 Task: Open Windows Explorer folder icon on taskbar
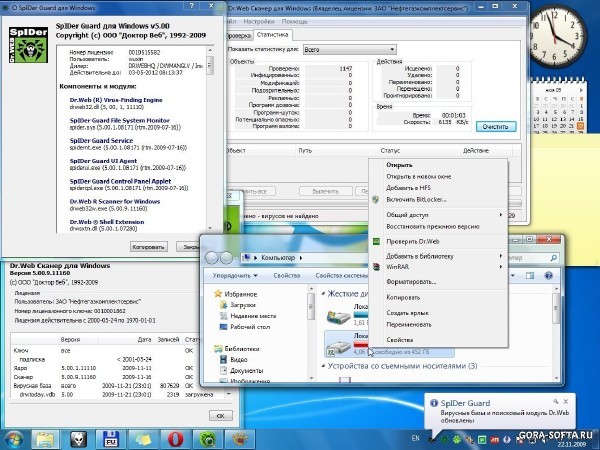pyautogui.click(x=45, y=440)
